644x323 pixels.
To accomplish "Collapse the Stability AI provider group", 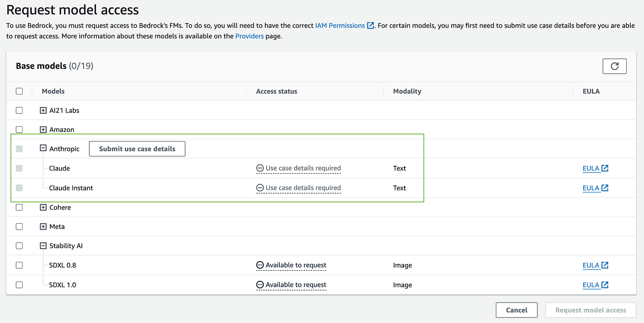I will [x=43, y=246].
